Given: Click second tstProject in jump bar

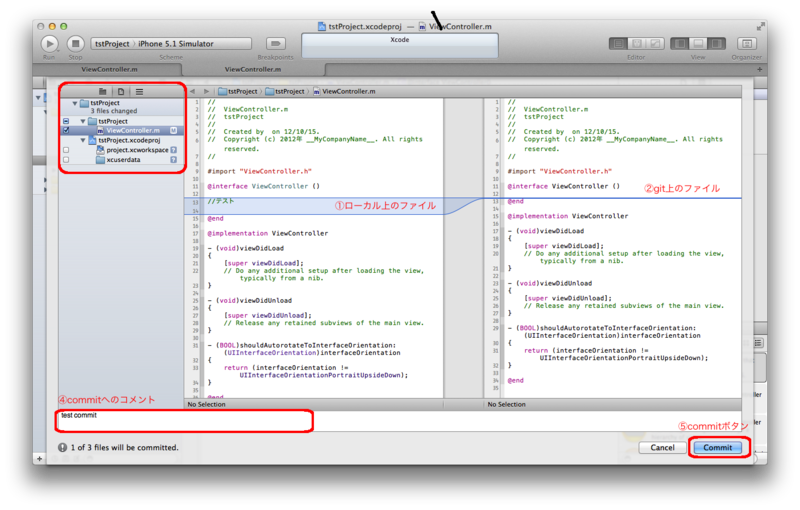Looking at the screenshot, I should coord(285,91).
